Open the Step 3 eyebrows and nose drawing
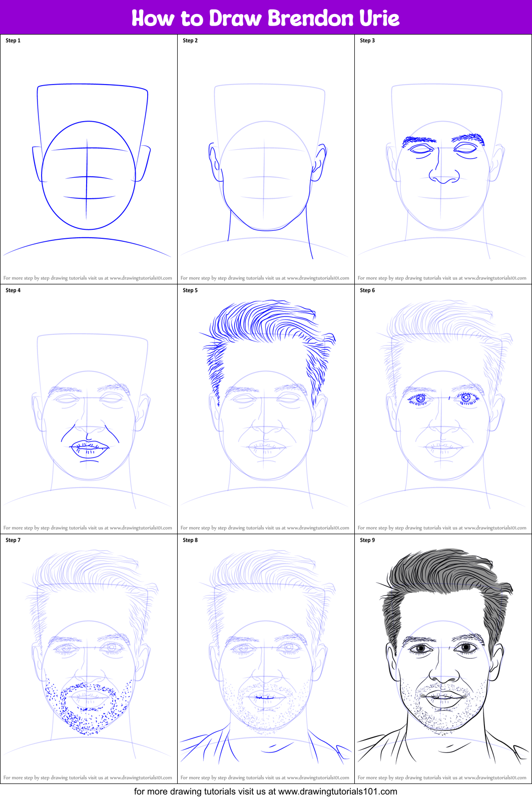Viewport: 532px width, 799px height. [443, 165]
